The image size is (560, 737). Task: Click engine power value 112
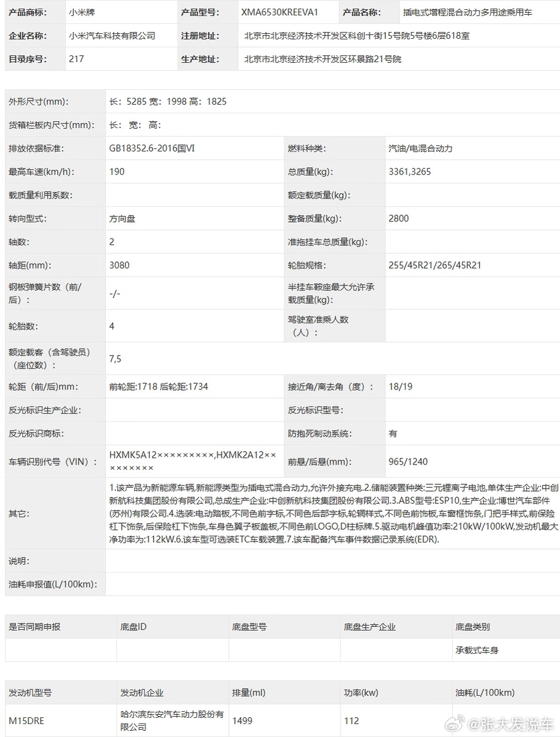point(351,720)
